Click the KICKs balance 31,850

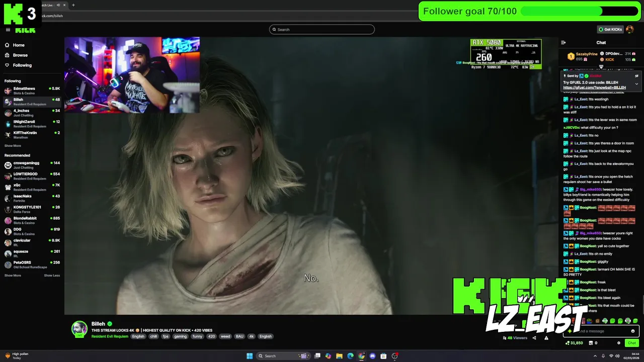tap(574, 343)
